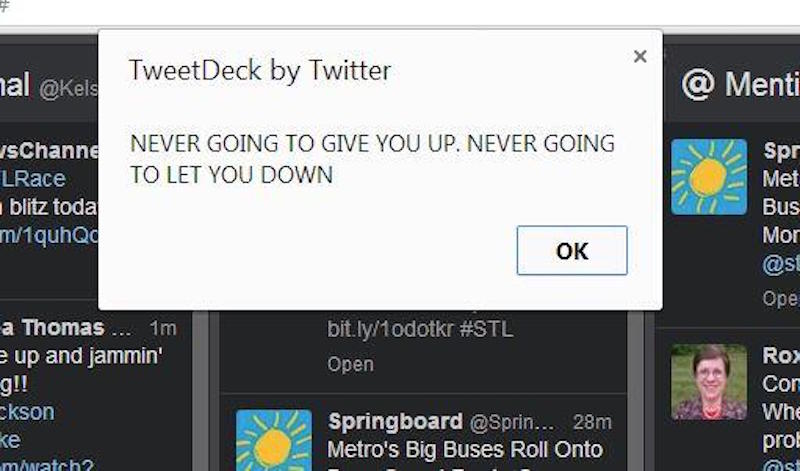
Task: Click the 28m timestamp on the Springboard tweet
Action: point(592,422)
